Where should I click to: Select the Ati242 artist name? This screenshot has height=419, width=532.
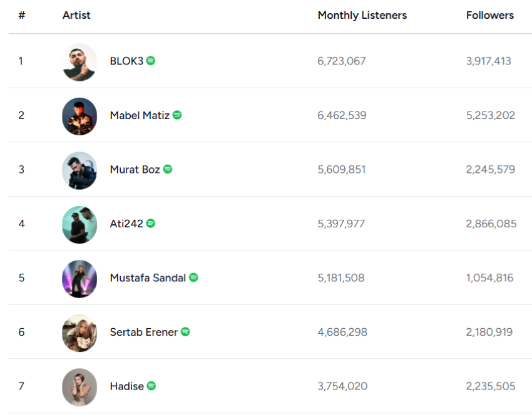(126, 224)
